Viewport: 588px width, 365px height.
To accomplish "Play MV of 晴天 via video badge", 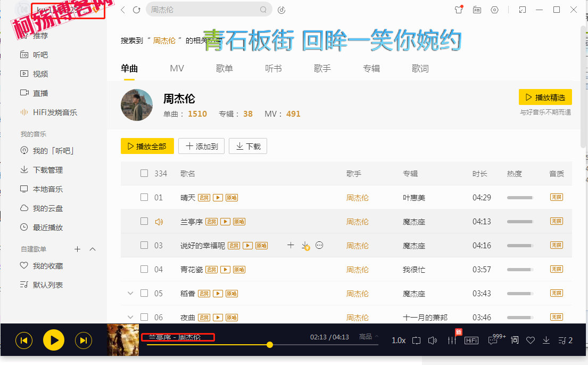I will 218,198.
